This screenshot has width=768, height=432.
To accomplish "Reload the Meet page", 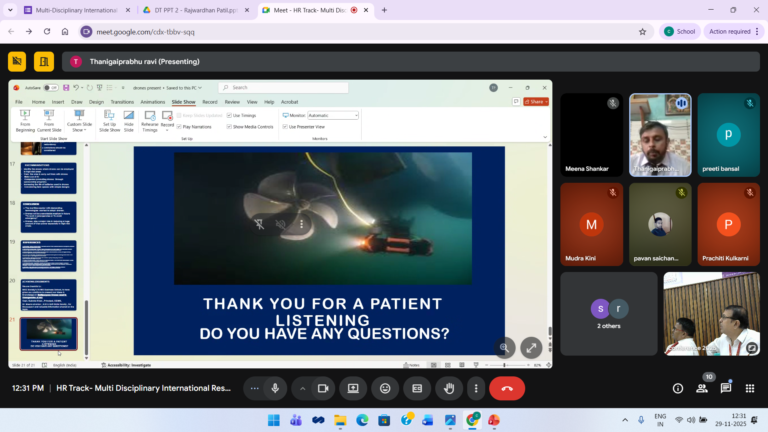I will tap(47, 31).
